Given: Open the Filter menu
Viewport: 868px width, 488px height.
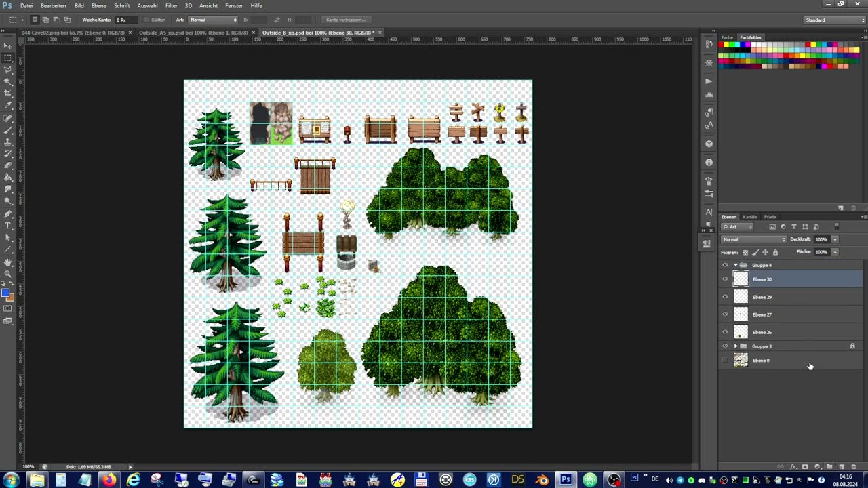Looking at the screenshot, I should click(x=172, y=5).
